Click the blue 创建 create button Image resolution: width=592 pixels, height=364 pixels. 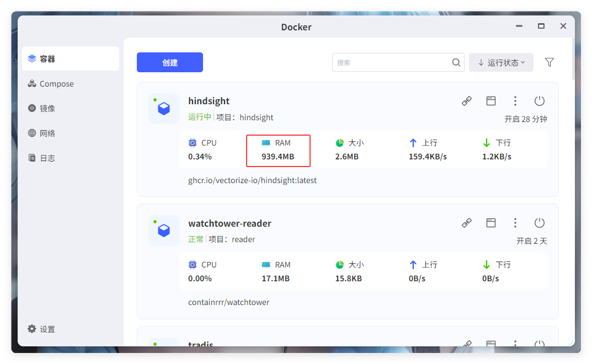(170, 62)
